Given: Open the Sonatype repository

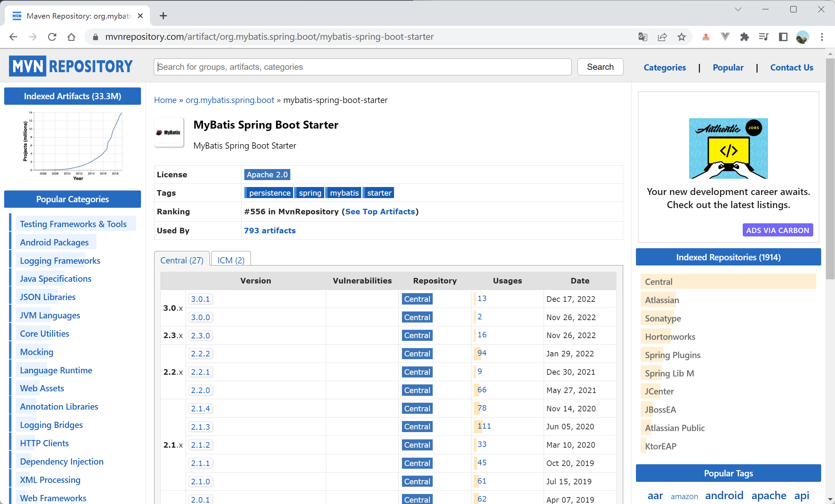Looking at the screenshot, I should (x=663, y=318).
